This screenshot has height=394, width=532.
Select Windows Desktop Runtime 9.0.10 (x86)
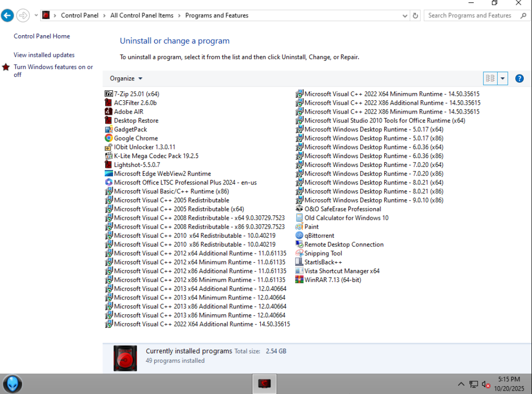(370, 200)
